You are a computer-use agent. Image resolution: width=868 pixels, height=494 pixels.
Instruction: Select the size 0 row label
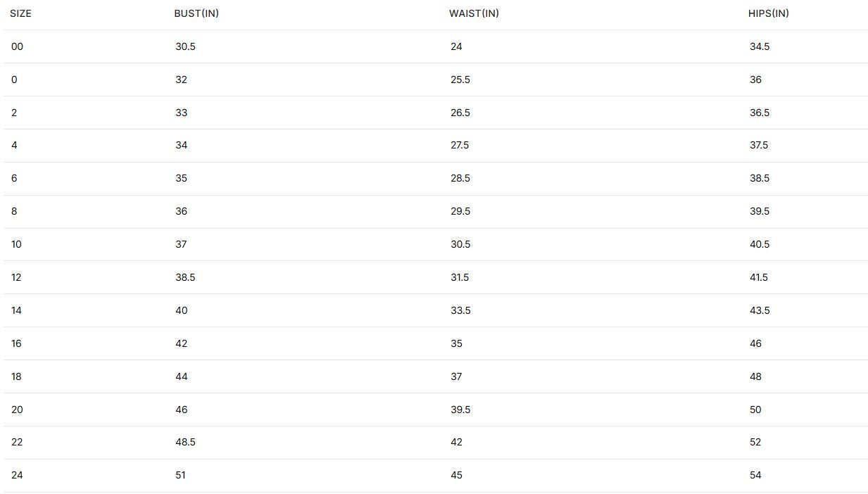click(14, 80)
